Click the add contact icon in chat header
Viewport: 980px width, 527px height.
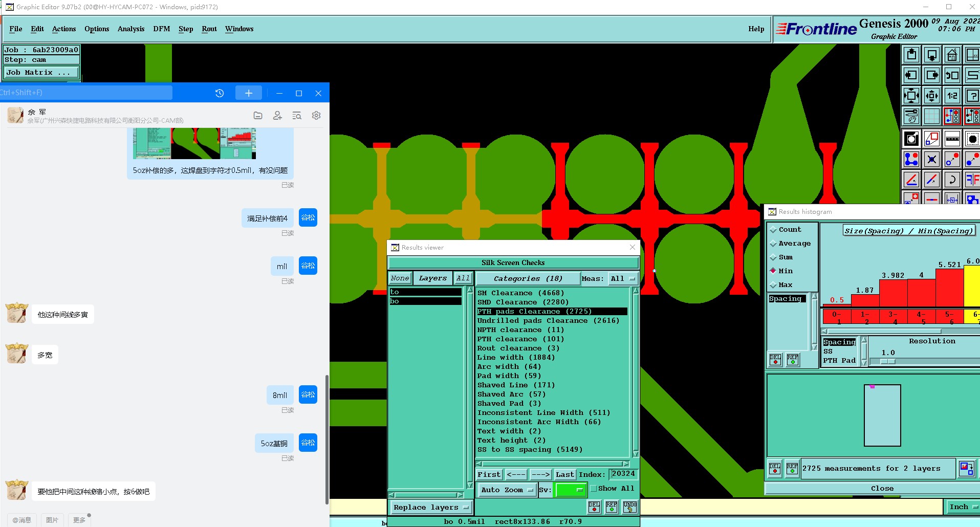pyautogui.click(x=277, y=116)
